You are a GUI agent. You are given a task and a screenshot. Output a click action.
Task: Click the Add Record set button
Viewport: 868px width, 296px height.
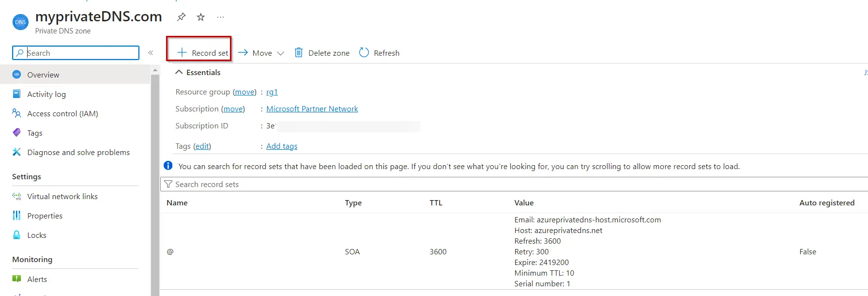(202, 53)
